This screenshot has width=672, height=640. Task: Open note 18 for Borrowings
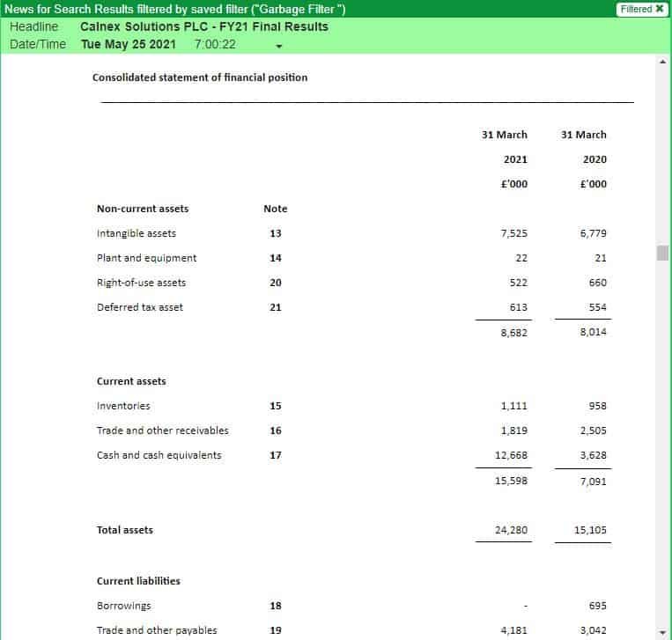[275, 606]
